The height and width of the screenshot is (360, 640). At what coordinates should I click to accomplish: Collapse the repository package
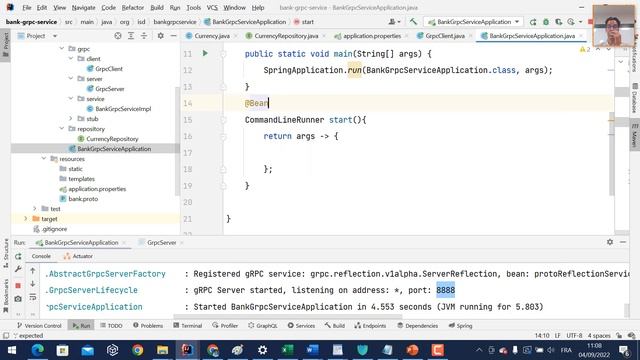click(x=62, y=129)
